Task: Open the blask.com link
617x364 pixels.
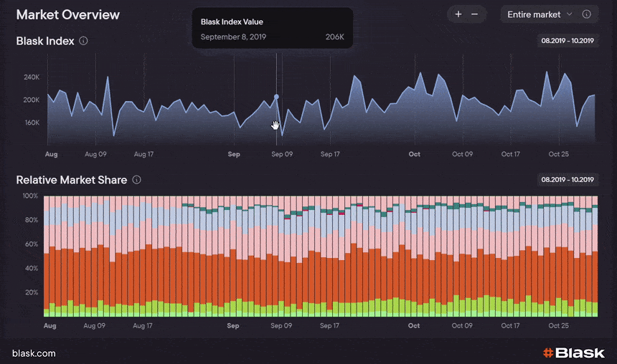Action: (34, 353)
